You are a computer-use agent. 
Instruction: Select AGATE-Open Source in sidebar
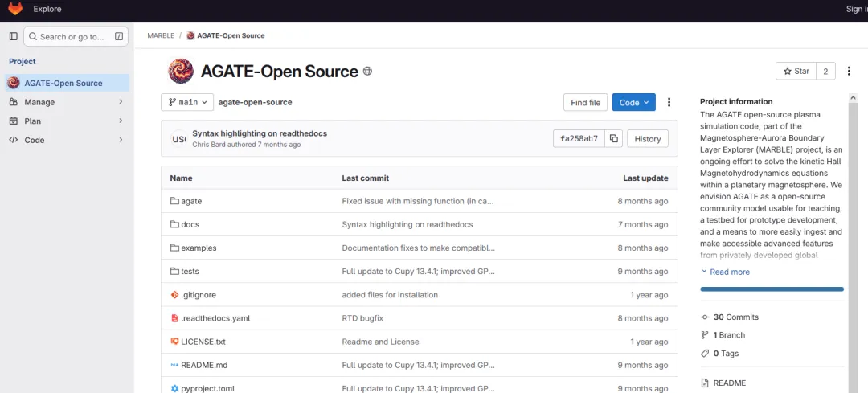tap(63, 83)
